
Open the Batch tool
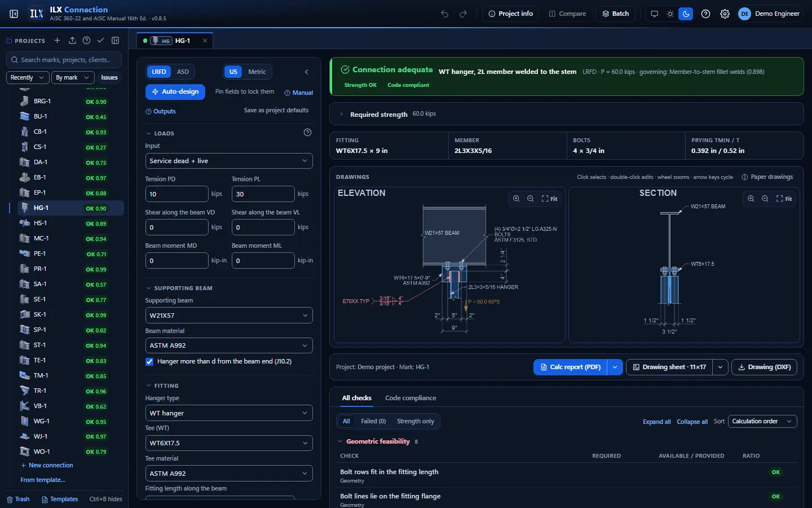tap(616, 14)
